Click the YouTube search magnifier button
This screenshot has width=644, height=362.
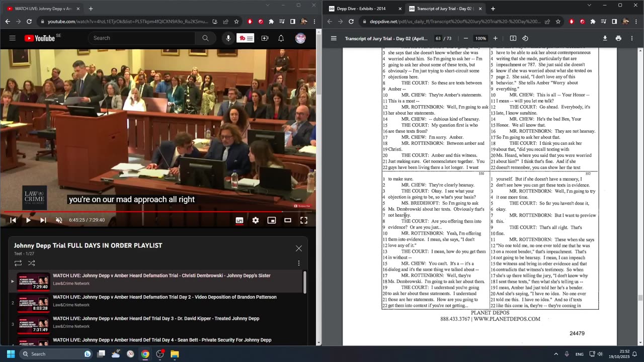point(205,38)
